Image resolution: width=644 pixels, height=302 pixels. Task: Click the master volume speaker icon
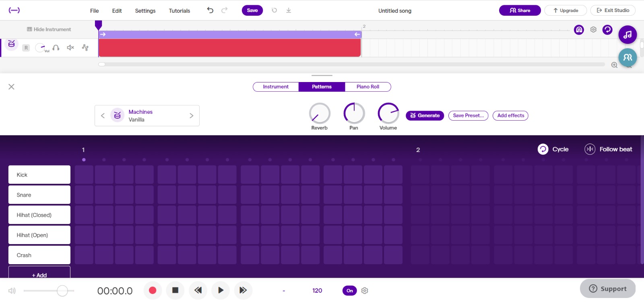click(x=12, y=290)
